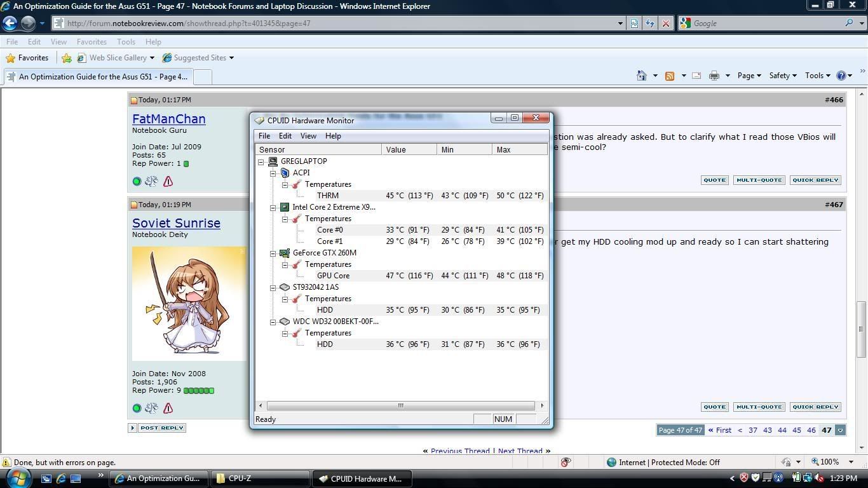
Task: Click the GeForce GTX 260M graphics card icon
Action: click(285, 253)
